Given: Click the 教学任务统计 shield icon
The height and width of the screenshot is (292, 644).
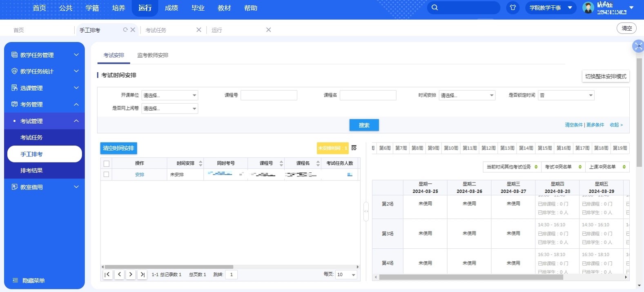Looking at the screenshot, I should pos(14,71).
